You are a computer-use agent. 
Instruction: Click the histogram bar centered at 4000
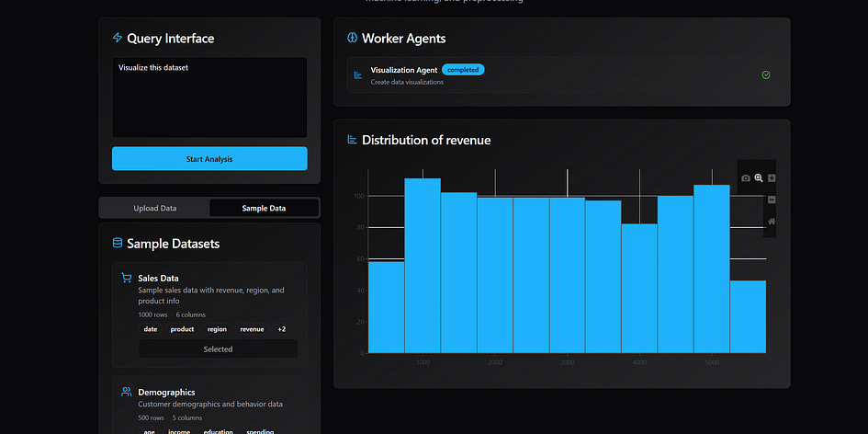coord(639,288)
